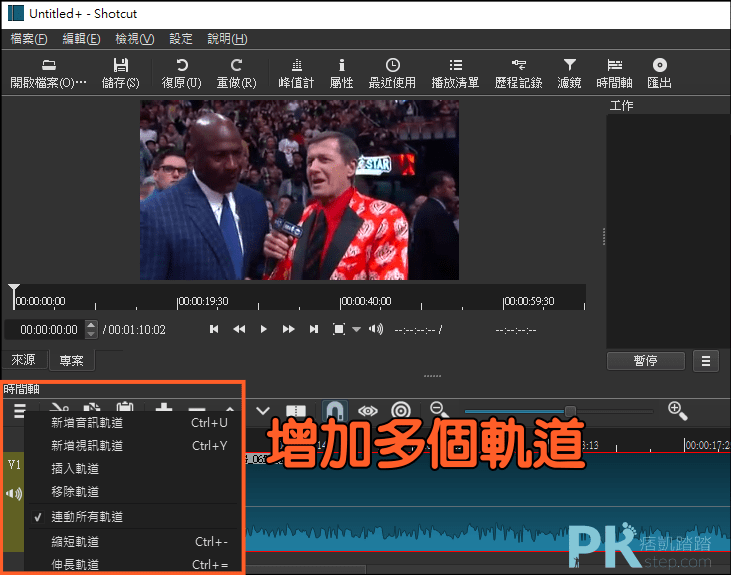Viewport: 731px width, 575px height.
Task: Click the 暫停 (Pause) jobs button
Action: click(x=646, y=361)
